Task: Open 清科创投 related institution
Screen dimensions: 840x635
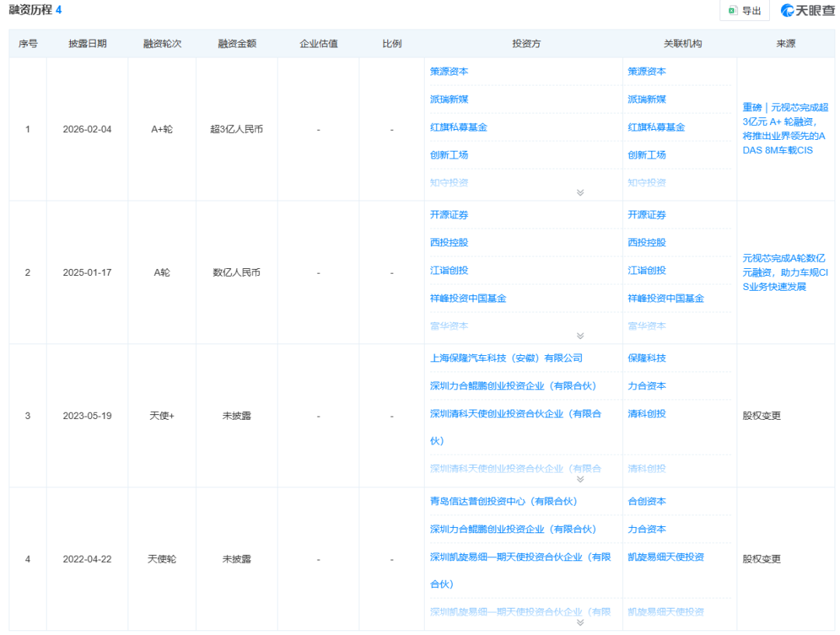Action: (x=646, y=413)
